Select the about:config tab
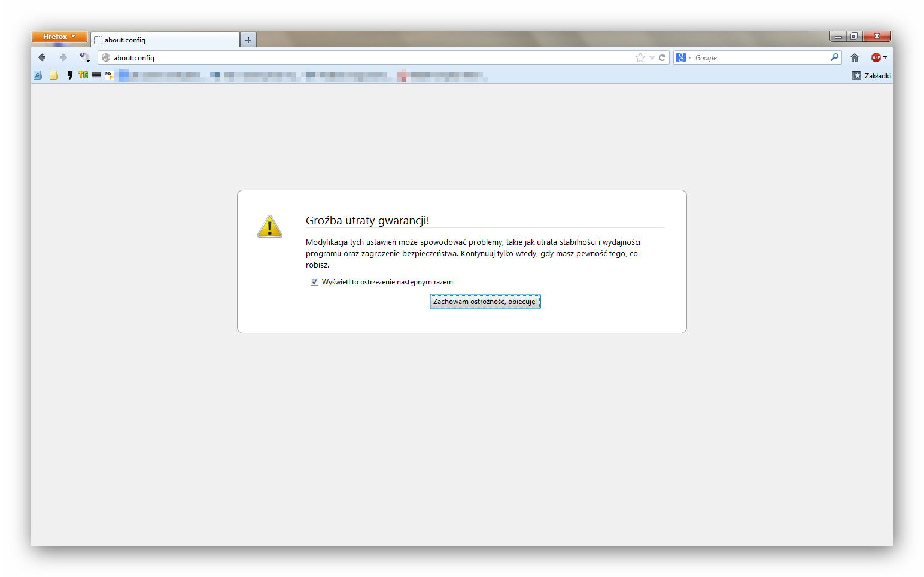This screenshot has height=577, width=924. (x=165, y=40)
